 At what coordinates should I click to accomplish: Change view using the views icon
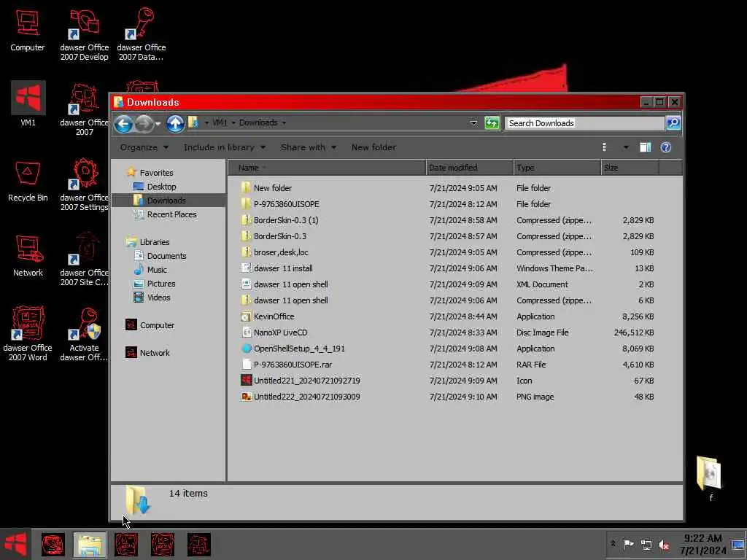[605, 147]
